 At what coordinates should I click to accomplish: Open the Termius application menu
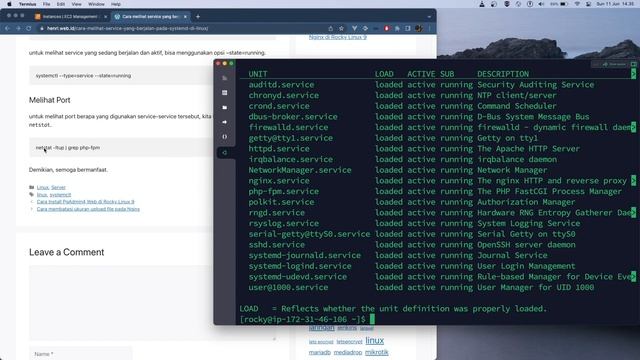pyautogui.click(x=27, y=4)
